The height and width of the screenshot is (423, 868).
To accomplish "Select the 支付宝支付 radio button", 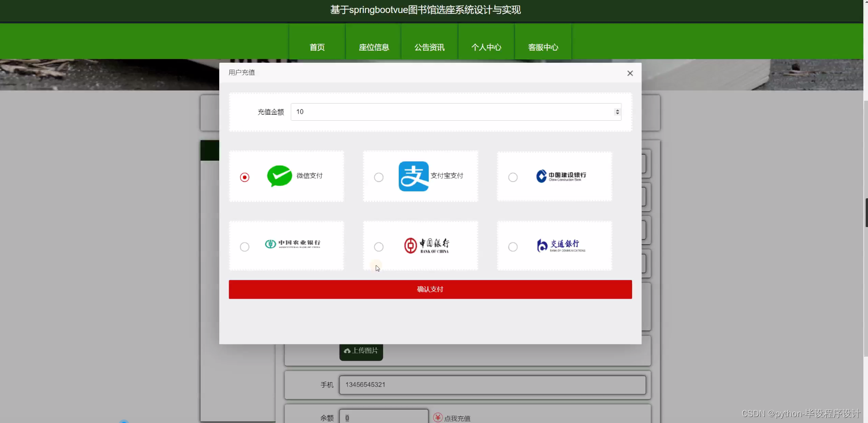I will click(379, 177).
